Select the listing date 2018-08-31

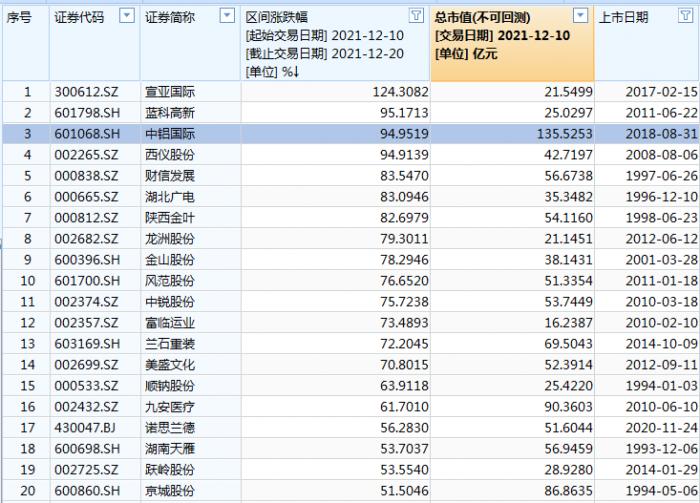[x=661, y=134]
